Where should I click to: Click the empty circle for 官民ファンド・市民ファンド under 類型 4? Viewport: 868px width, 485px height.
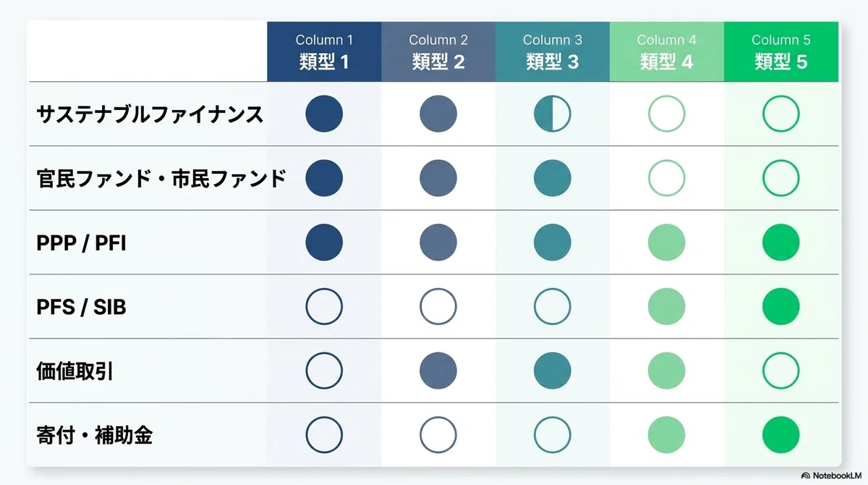[666, 178]
